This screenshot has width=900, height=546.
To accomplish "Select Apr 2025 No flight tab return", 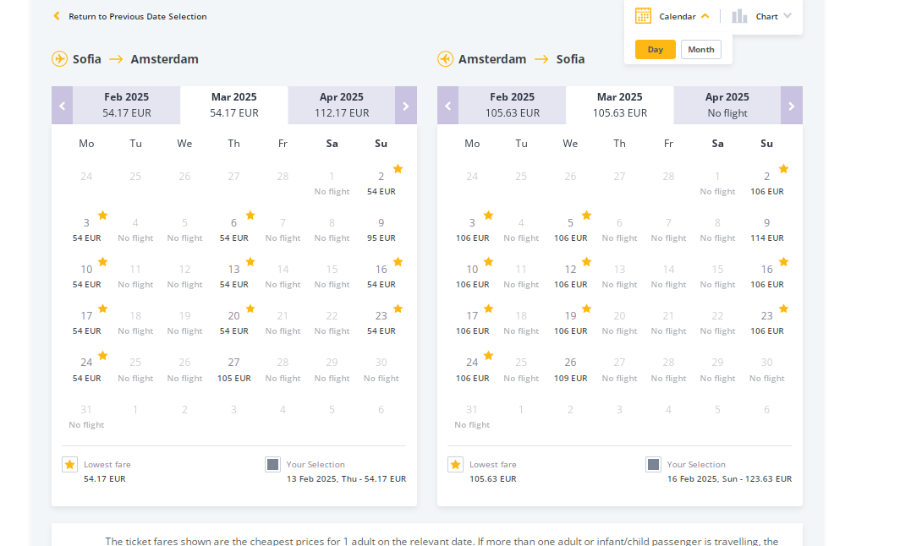I will pos(727,105).
